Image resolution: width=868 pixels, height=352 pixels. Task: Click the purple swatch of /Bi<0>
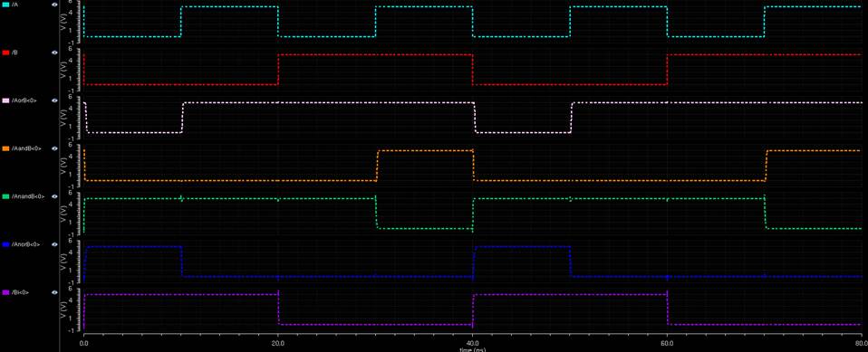[6, 292]
